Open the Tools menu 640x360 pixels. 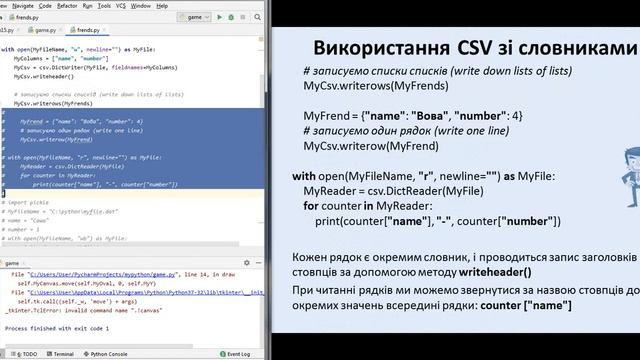[104, 6]
